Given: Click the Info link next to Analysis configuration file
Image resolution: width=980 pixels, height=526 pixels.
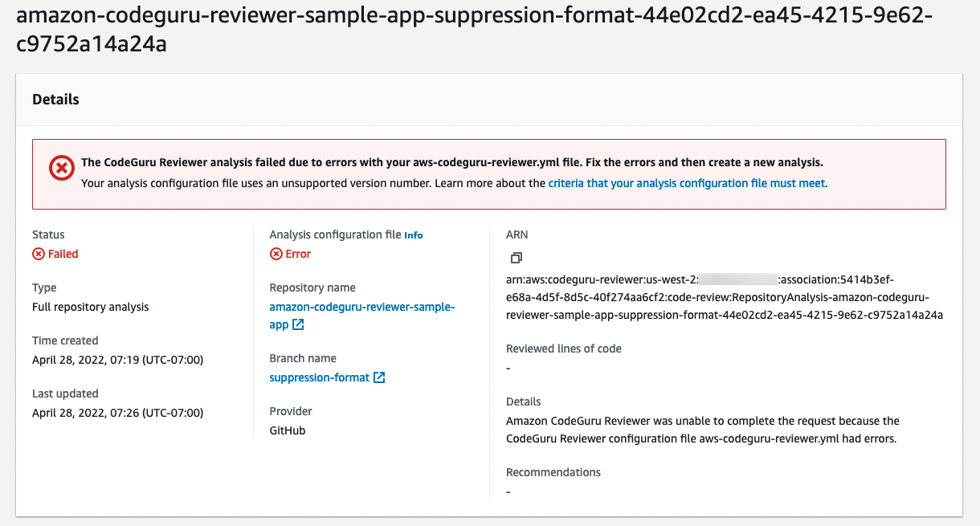Looking at the screenshot, I should click(413, 234).
